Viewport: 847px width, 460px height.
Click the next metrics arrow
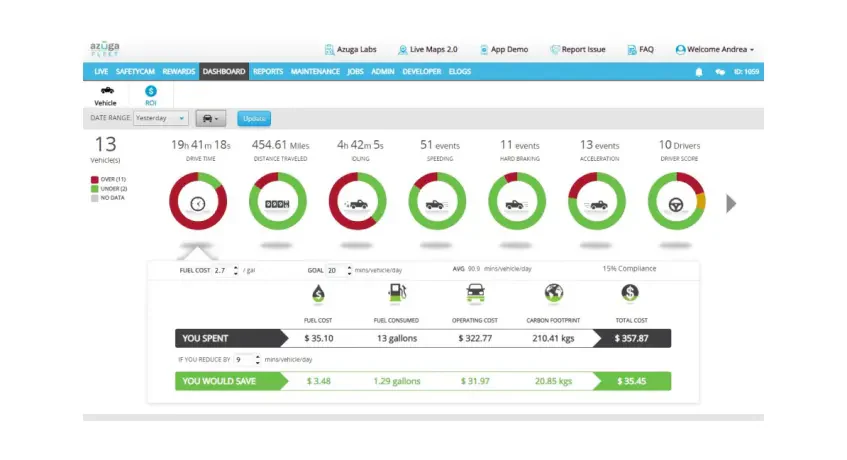731,204
